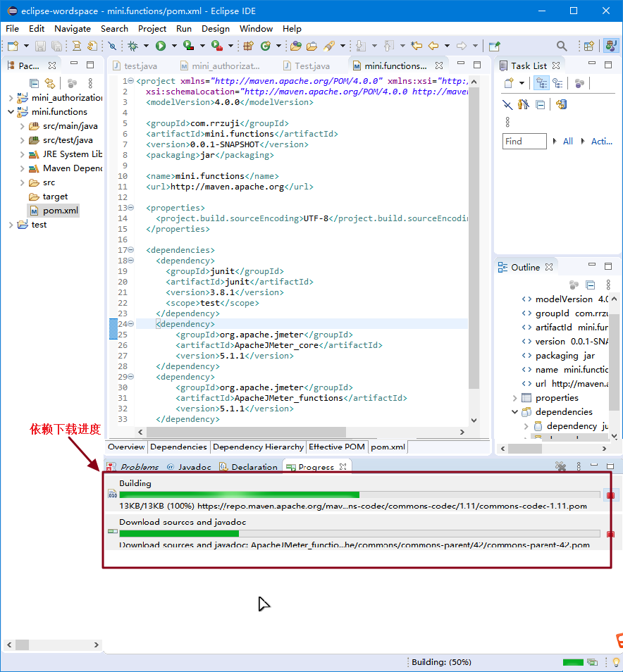
Task: Open the Debug button dropdown arrow
Action: 146,46
